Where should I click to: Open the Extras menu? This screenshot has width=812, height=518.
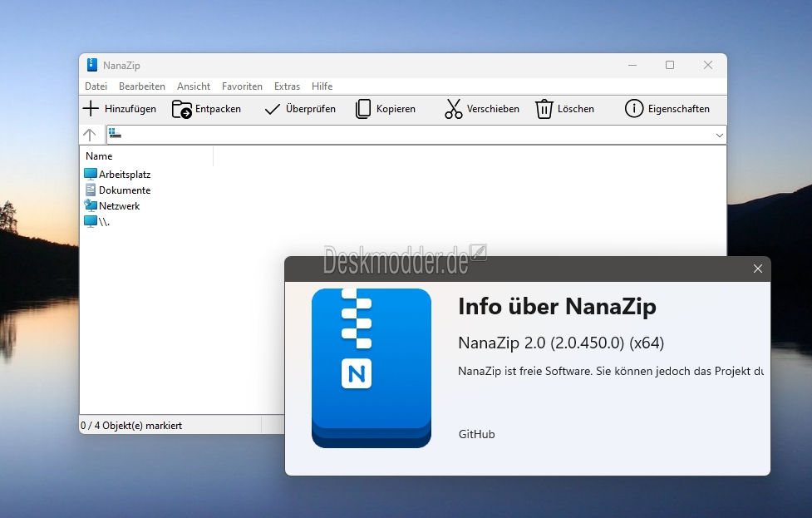[287, 86]
